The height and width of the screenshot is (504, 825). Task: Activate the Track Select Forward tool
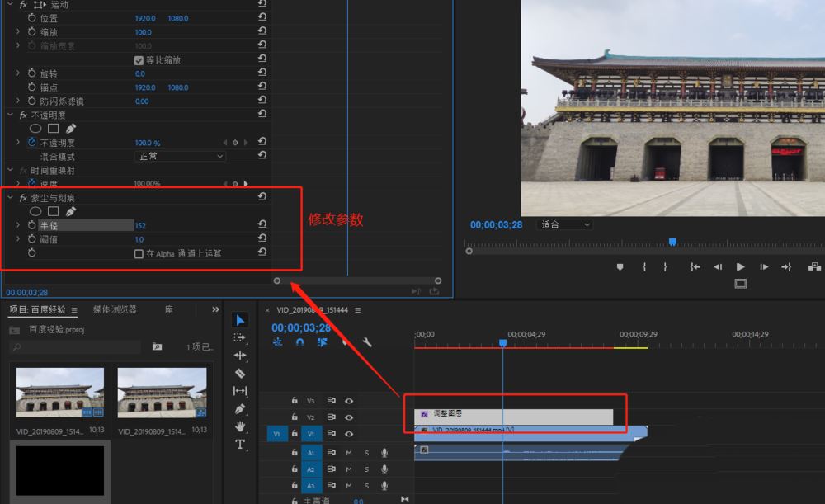(x=240, y=337)
